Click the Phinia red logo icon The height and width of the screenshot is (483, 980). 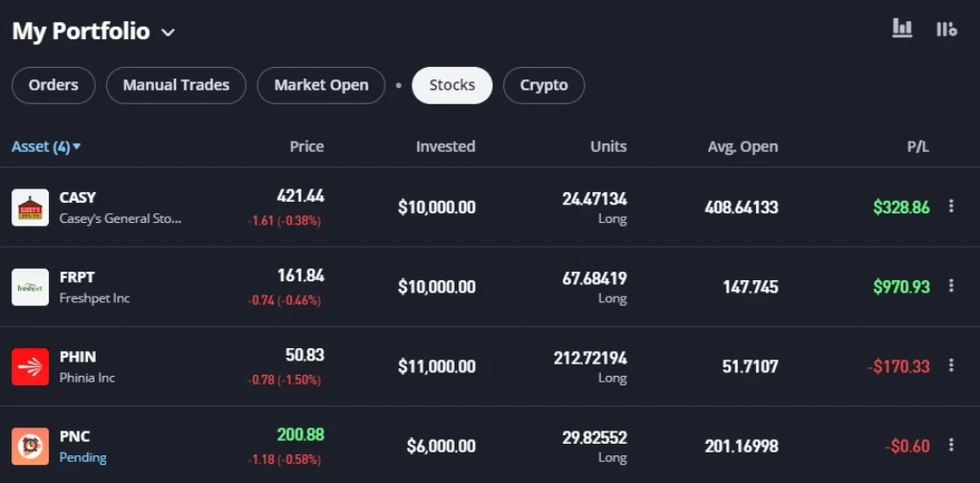30,366
